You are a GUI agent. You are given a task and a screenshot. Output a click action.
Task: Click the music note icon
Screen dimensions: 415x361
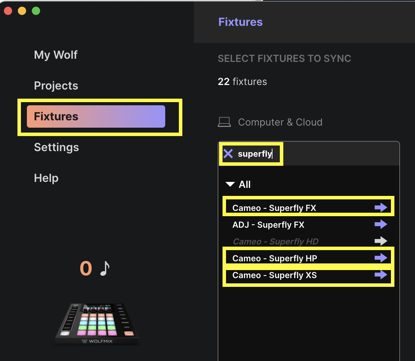pos(105,268)
